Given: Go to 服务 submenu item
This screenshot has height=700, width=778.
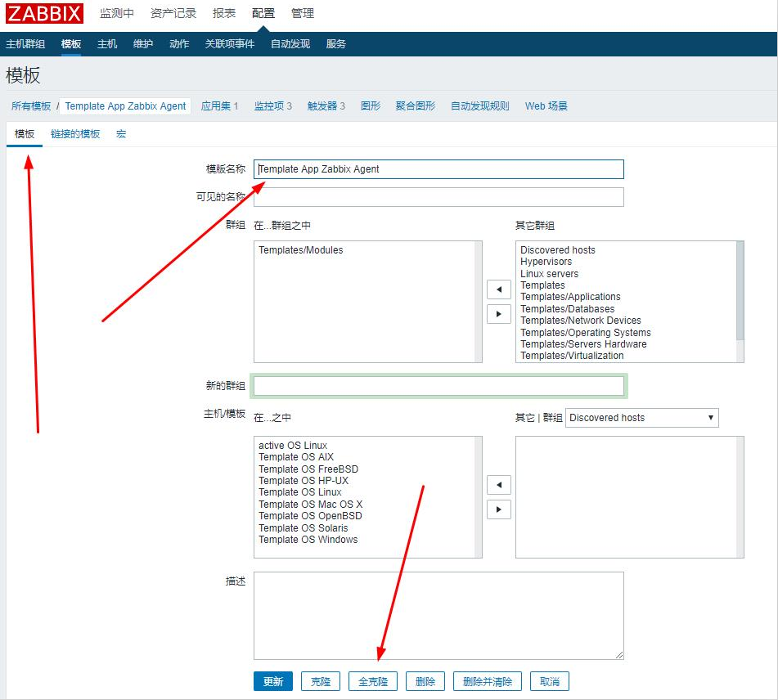Looking at the screenshot, I should click(336, 44).
